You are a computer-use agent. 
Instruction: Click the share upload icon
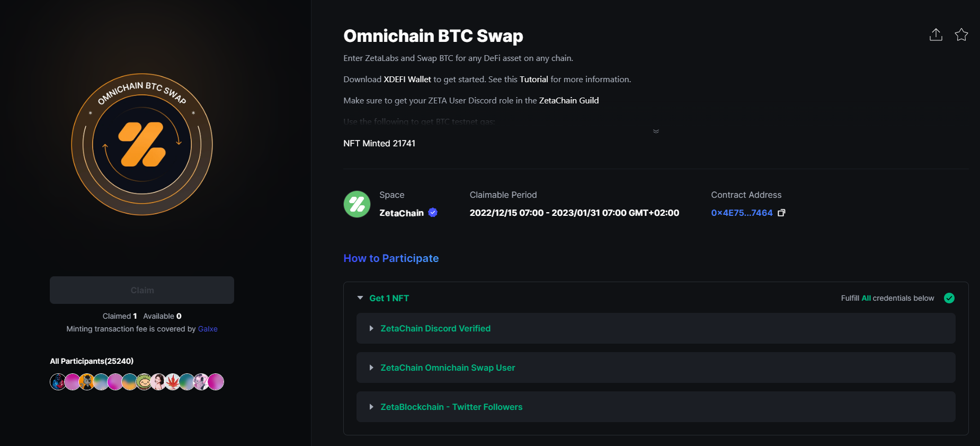[x=936, y=35]
